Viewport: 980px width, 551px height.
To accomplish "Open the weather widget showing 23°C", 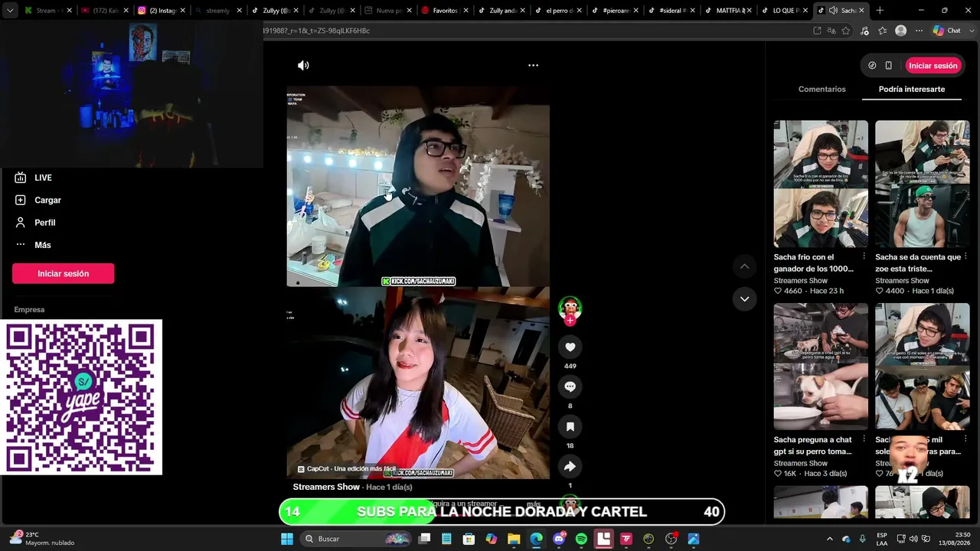I will pos(43,539).
